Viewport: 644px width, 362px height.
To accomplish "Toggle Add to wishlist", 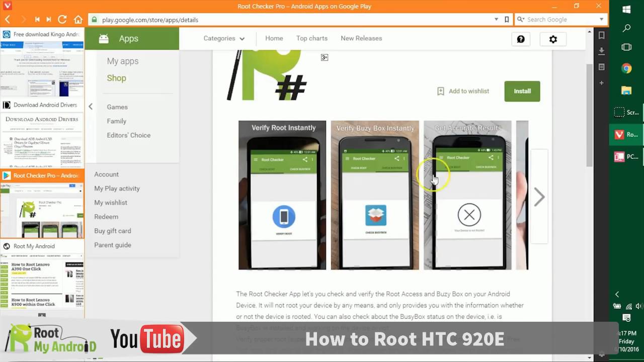I will tap(463, 91).
